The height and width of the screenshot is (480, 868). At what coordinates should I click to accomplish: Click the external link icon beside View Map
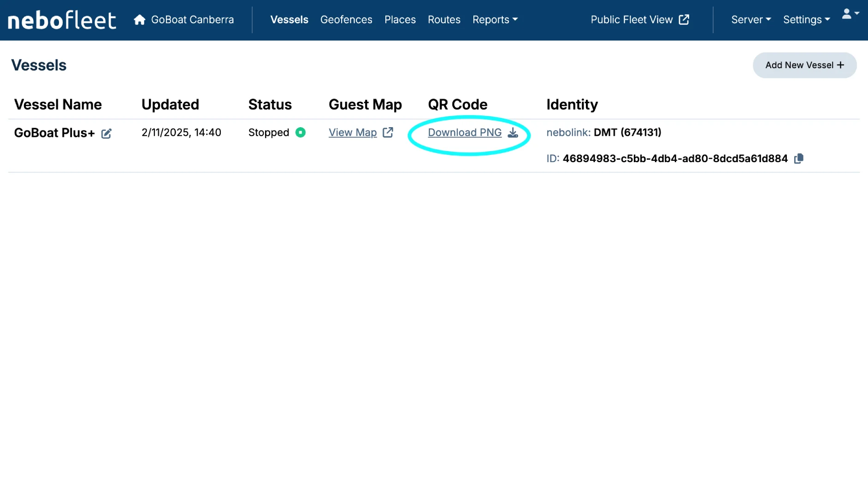point(388,133)
